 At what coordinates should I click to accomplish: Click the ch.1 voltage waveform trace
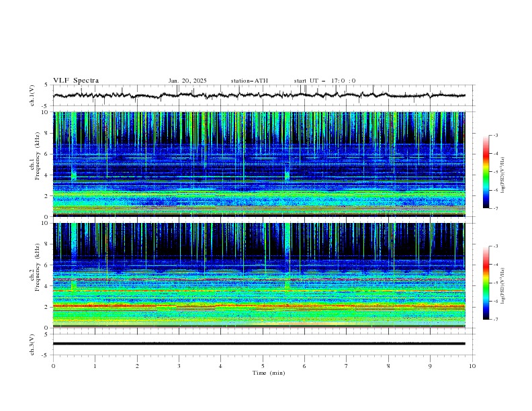tap(259, 95)
